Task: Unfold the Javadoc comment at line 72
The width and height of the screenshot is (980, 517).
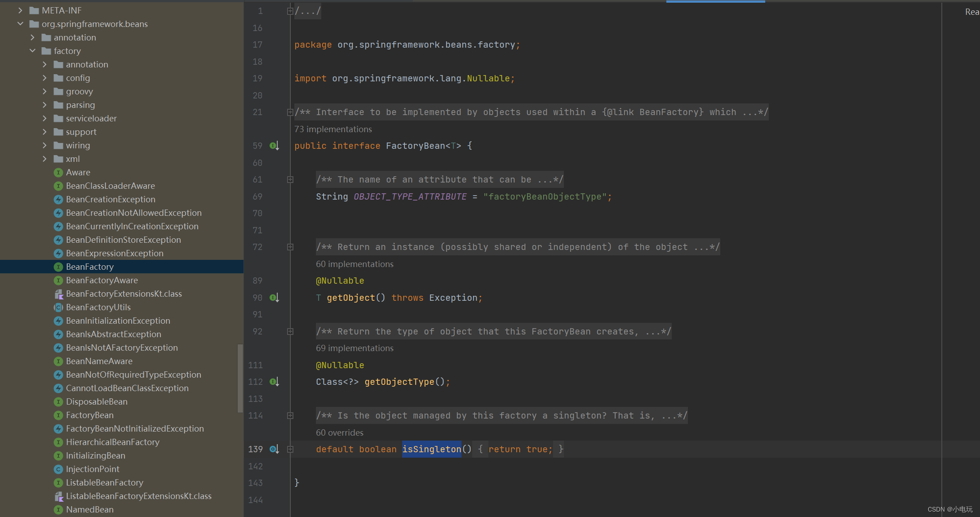Action: 290,247
